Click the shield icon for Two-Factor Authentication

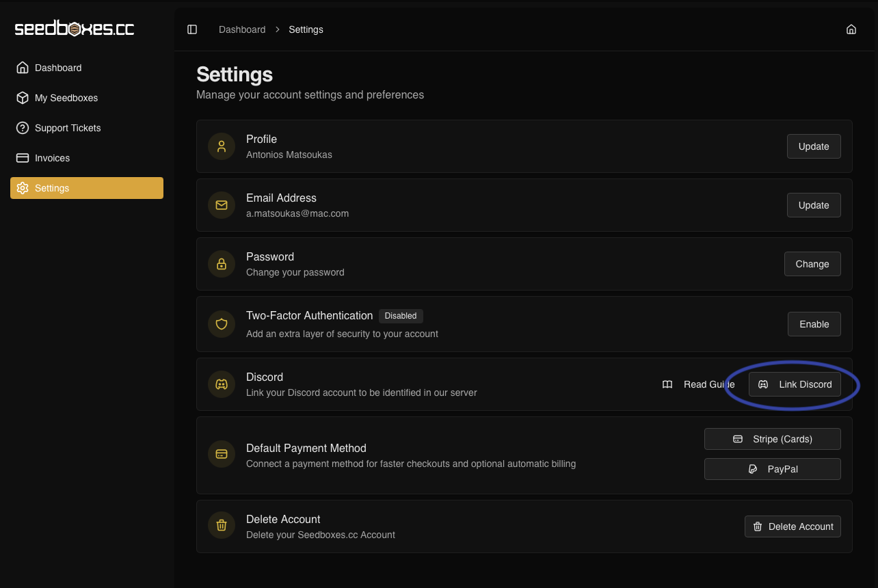tap(221, 324)
